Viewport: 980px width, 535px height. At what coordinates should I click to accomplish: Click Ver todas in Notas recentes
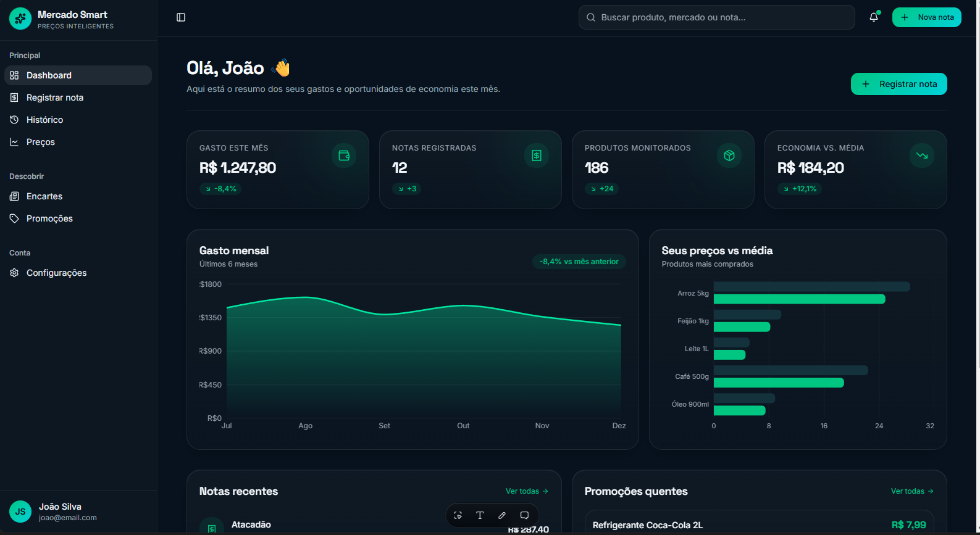coord(527,491)
